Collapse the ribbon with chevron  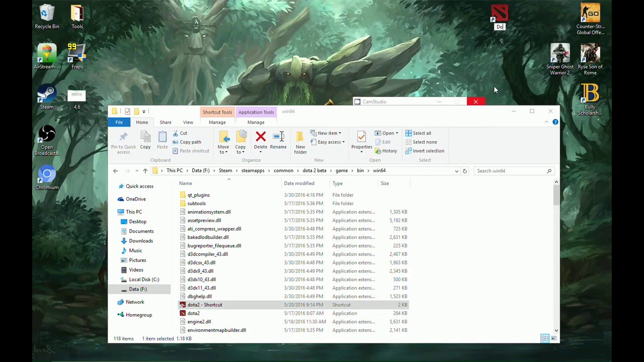point(546,122)
